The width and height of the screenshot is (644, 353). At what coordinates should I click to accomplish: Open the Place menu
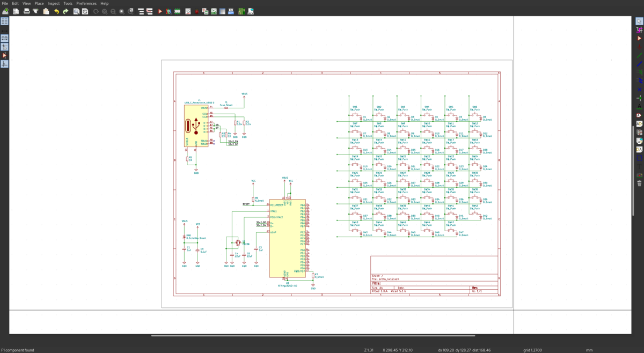click(x=39, y=3)
